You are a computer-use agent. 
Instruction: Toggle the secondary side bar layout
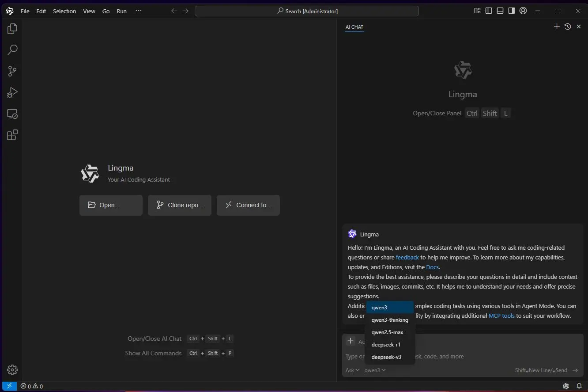click(x=512, y=11)
